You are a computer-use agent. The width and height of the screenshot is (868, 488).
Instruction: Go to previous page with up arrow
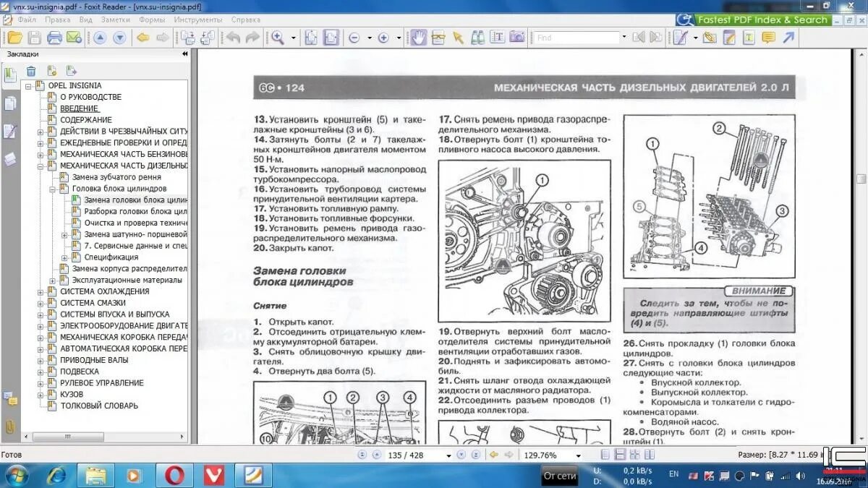click(100, 38)
